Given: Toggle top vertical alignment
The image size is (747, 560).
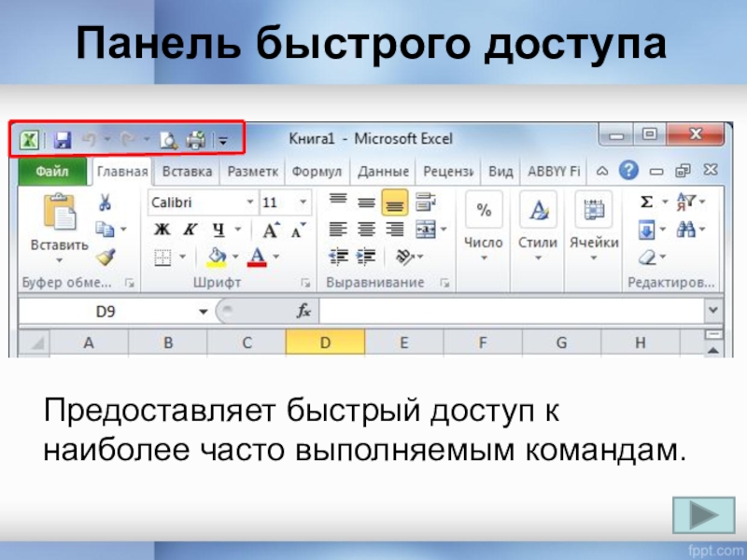Looking at the screenshot, I should pyautogui.click(x=338, y=201).
